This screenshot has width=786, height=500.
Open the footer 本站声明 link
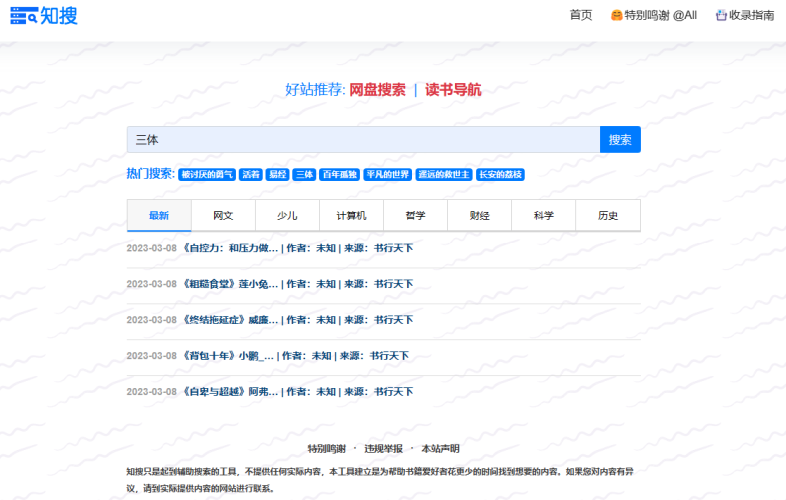[440, 449]
